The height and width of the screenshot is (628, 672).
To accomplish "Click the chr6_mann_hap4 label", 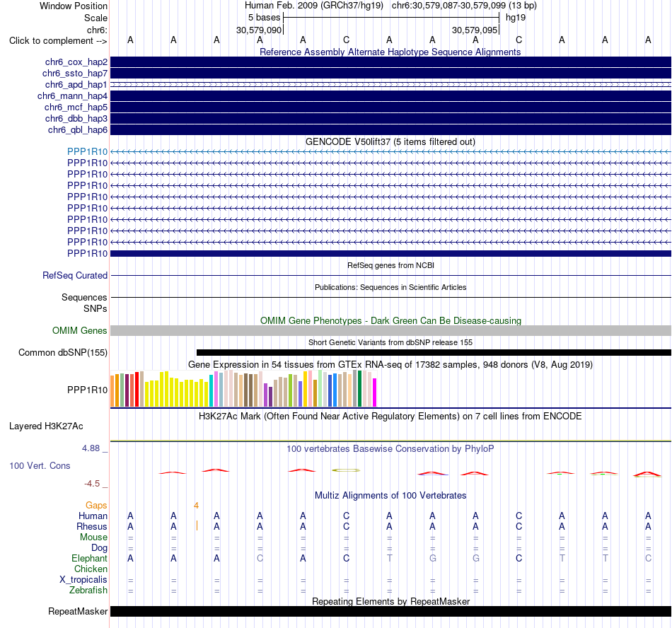I will 72,96.
